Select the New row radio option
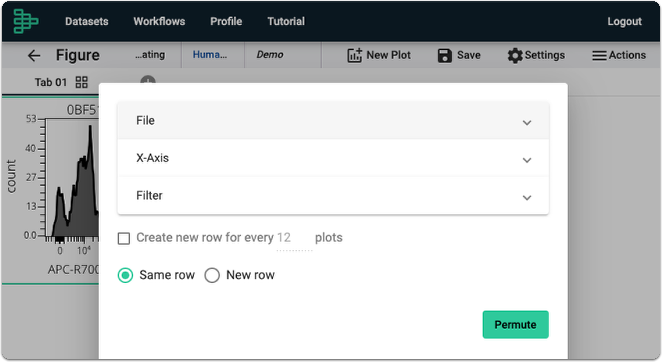 pos(212,275)
